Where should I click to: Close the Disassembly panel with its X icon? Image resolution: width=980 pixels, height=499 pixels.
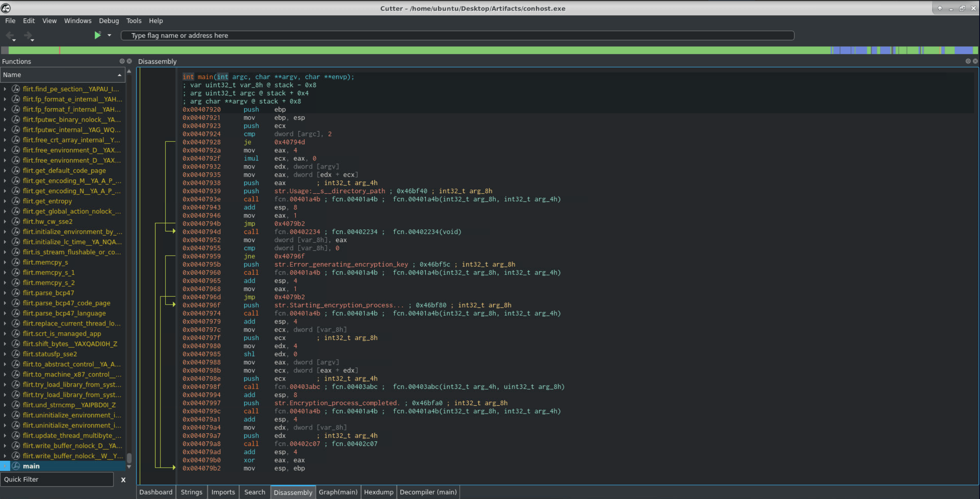pos(975,61)
